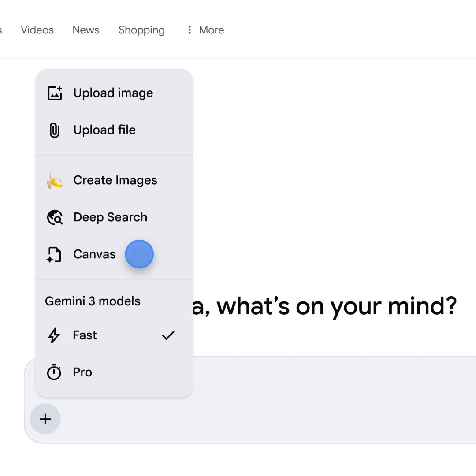Viewport: 476px width, 476px height.
Task: Click the Gemini 3 models heading
Action: [x=93, y=301]
